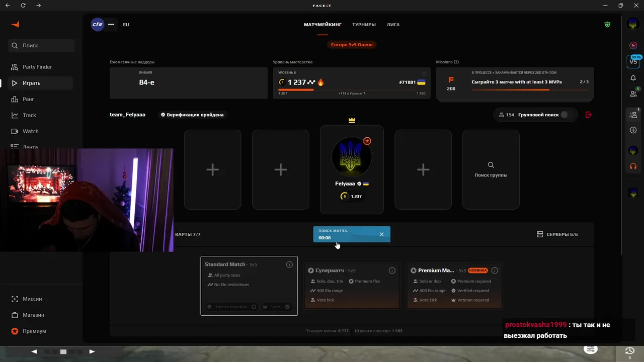Click the orange headset voice icon
This screenshot has height=362, width=644.
click(x=633, y=166)
